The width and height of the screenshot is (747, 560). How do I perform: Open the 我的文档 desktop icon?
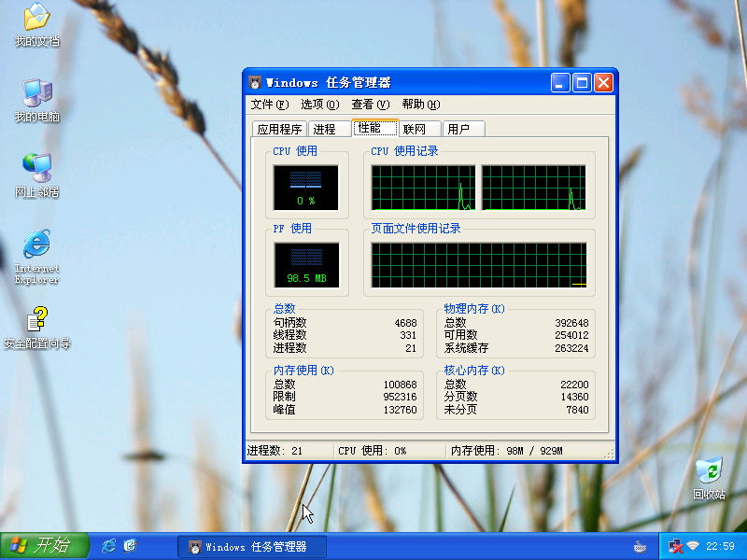[36, 25]
